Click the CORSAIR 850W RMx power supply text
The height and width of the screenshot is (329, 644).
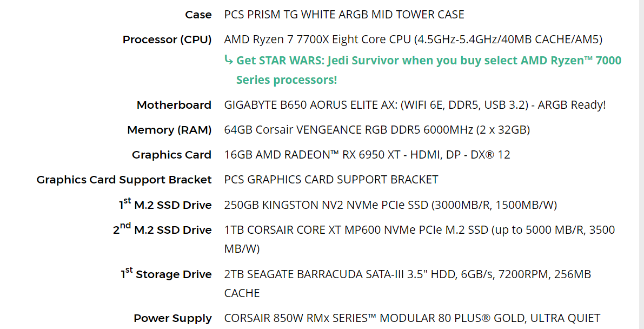tap(413, 318)
